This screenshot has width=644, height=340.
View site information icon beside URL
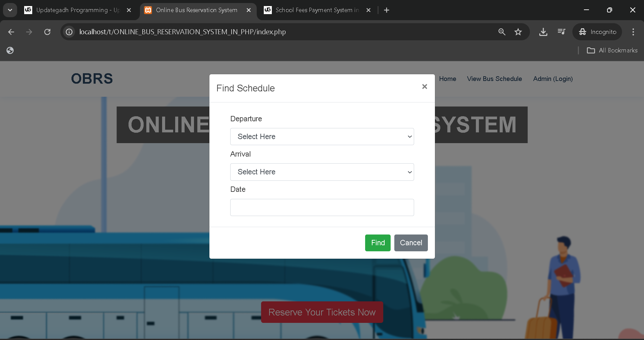[69, 32]
